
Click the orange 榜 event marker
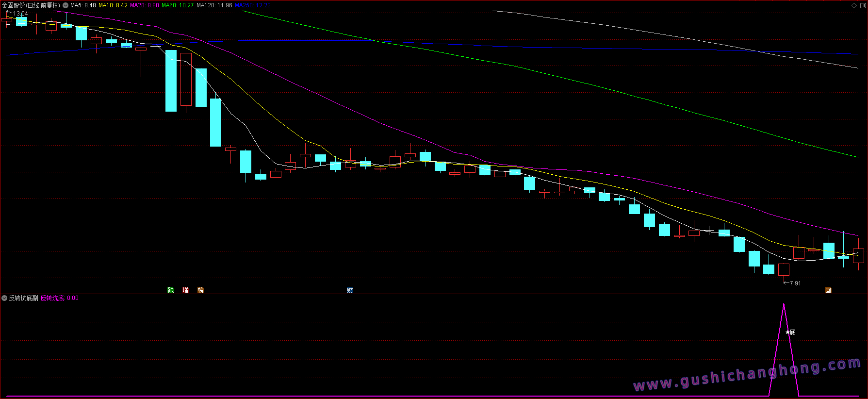[201, 290]
